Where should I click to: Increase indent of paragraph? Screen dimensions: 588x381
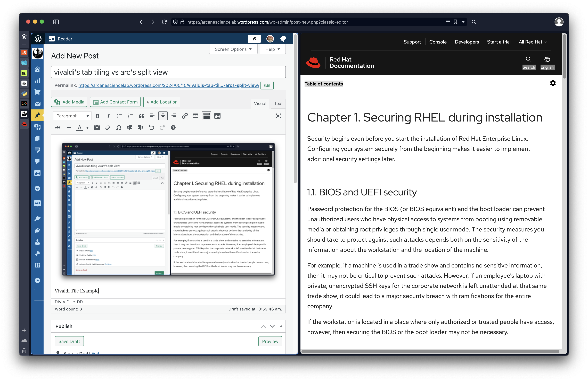[x=141, y=128]
